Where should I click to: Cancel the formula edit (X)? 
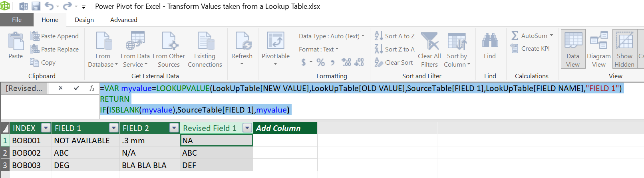pos(60,88)
